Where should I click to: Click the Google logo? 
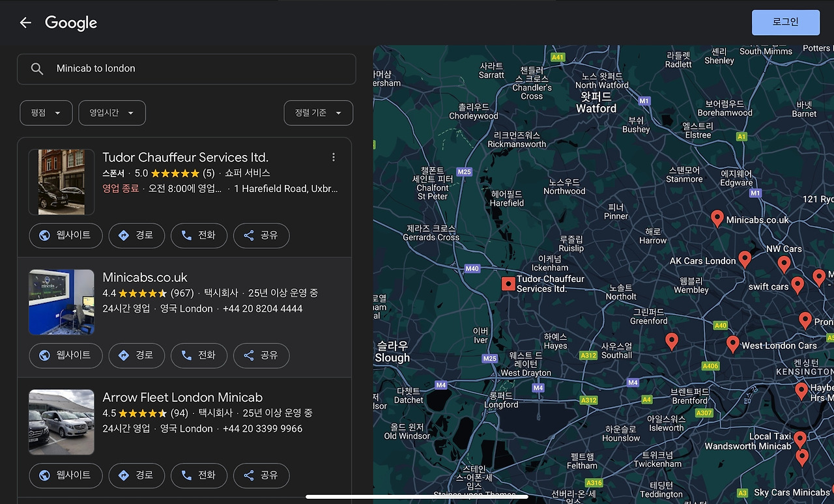[x=71, y=23]
